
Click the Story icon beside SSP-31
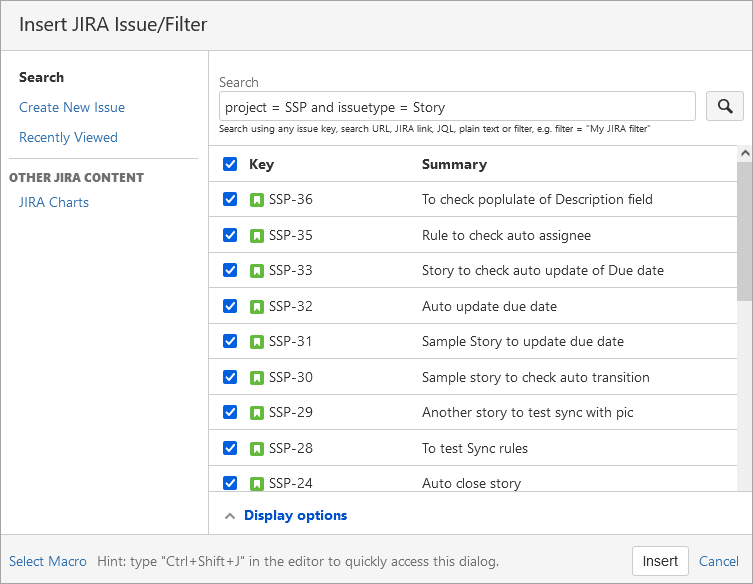point(257,342)
